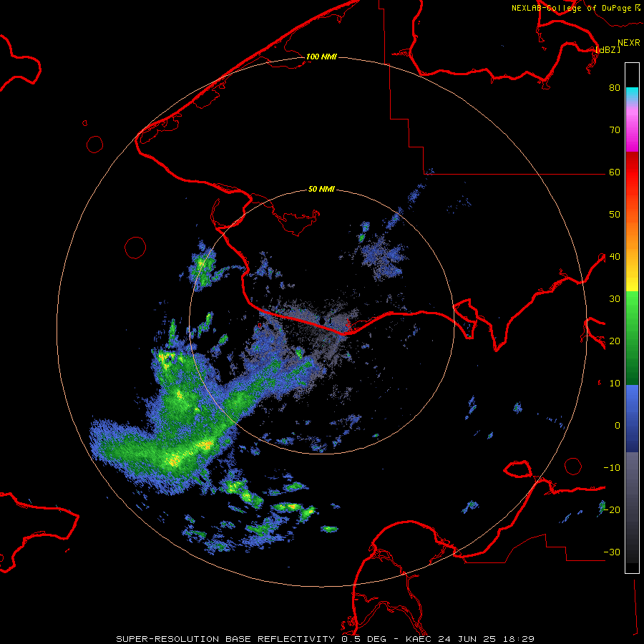Click the NEXLAB-College of DuPage credit text
Screen dimensions: 644x644
(571, 8)
